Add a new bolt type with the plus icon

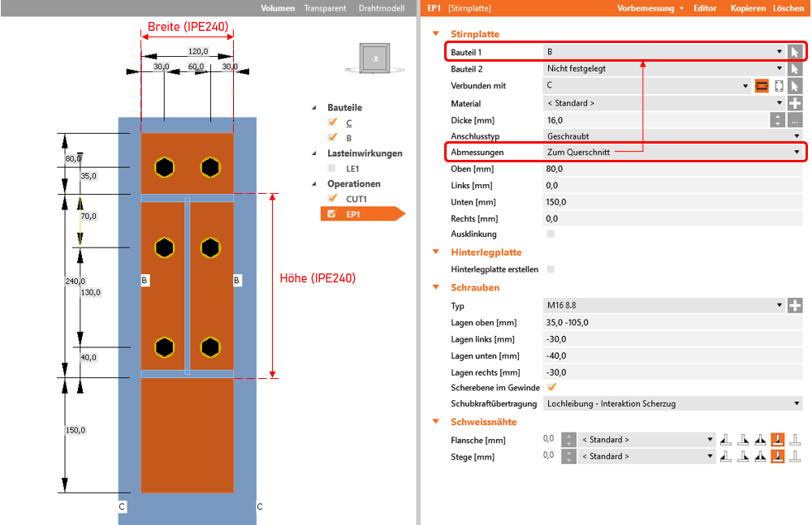point(796,306)
